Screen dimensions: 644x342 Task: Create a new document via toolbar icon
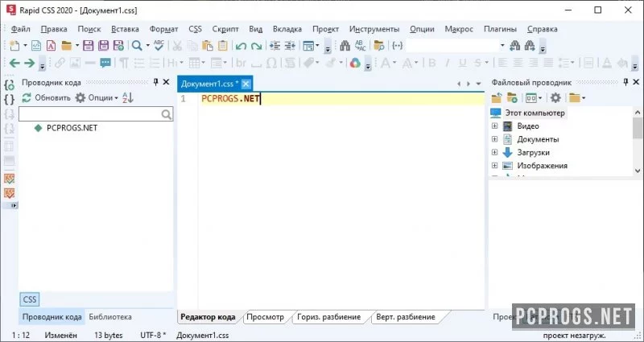tap(14, 46)
